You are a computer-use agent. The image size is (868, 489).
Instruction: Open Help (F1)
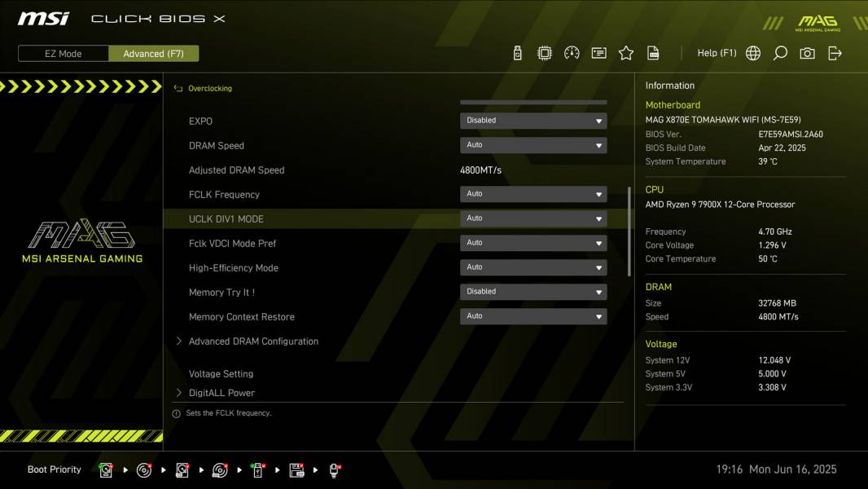click(717, 53)
